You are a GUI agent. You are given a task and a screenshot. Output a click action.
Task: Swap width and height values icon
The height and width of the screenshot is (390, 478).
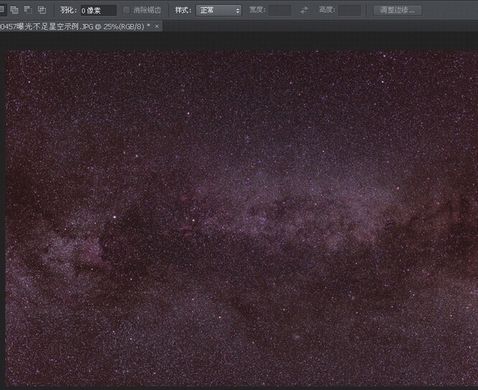(304, 10)
